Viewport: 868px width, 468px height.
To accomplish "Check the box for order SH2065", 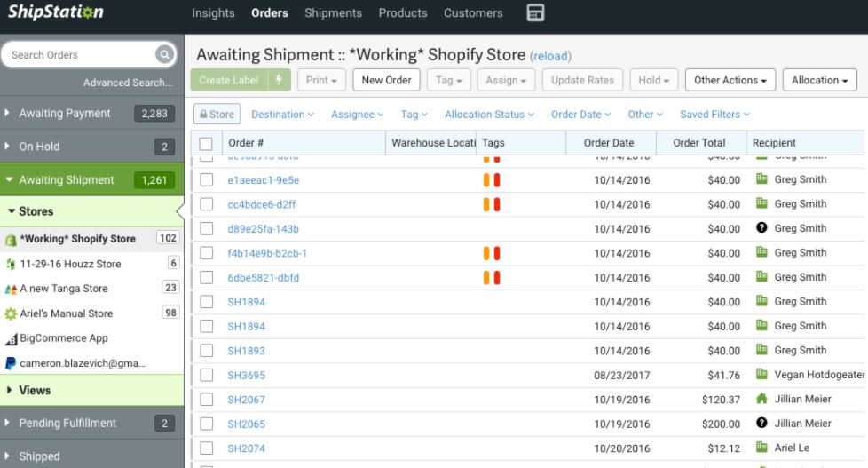I will pyautogui.click(x=207, y=424).
